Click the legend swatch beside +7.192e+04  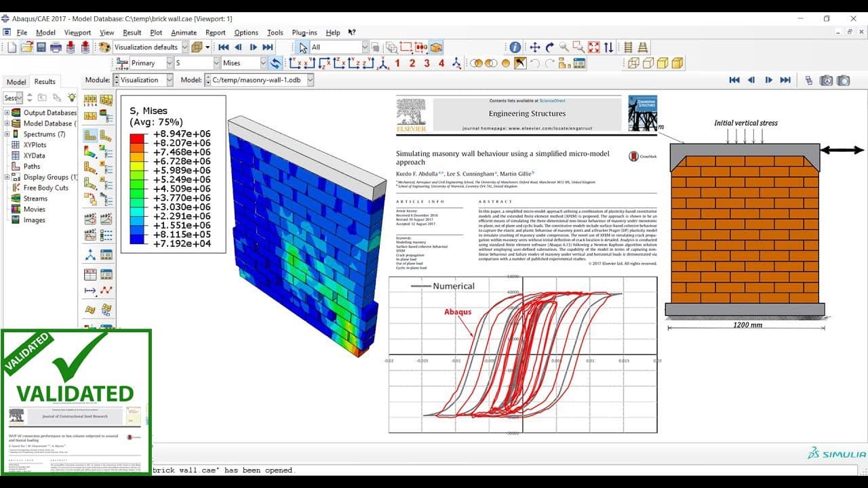[137, 239]
